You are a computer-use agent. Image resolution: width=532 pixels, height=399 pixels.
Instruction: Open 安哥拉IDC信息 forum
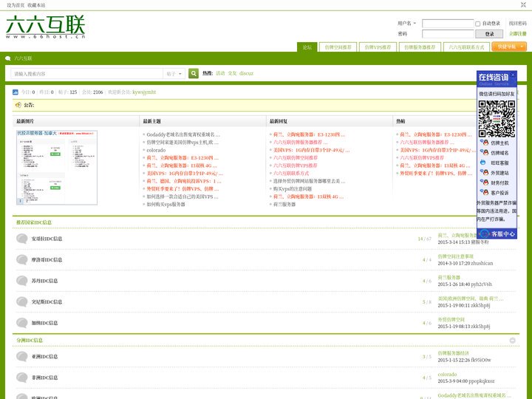pyautogui.click(x=47, y=239)
